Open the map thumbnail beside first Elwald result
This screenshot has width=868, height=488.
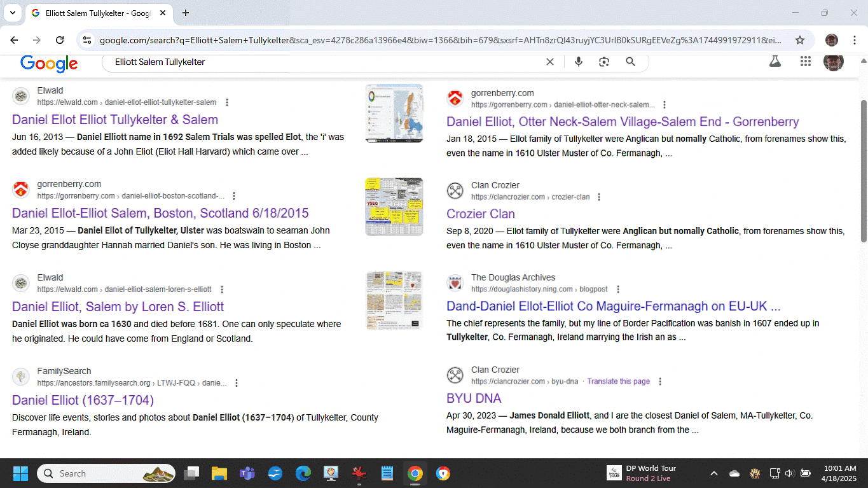coord(394,113)
